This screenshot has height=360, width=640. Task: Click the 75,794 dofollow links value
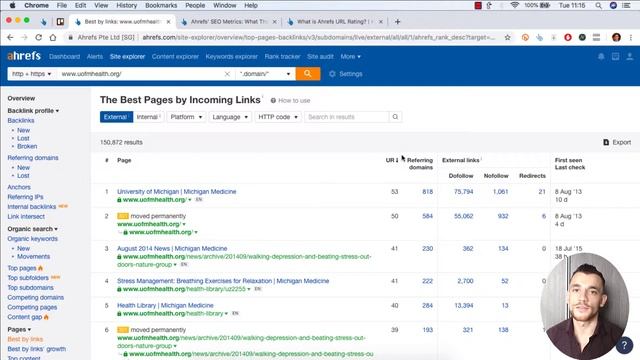[x=464, y=191]
